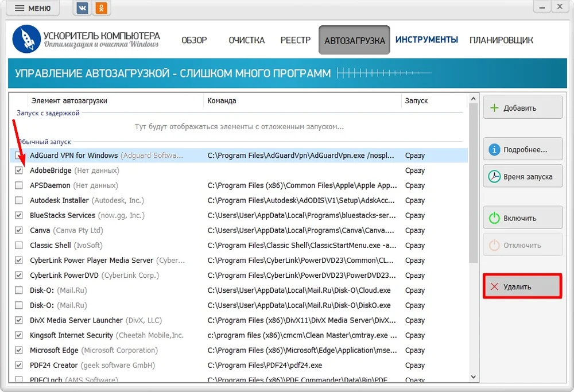This screenshot has height=392, width=574.
Task: Uncheck the AdobeBridge checkbox
Action: pos(19,170)
